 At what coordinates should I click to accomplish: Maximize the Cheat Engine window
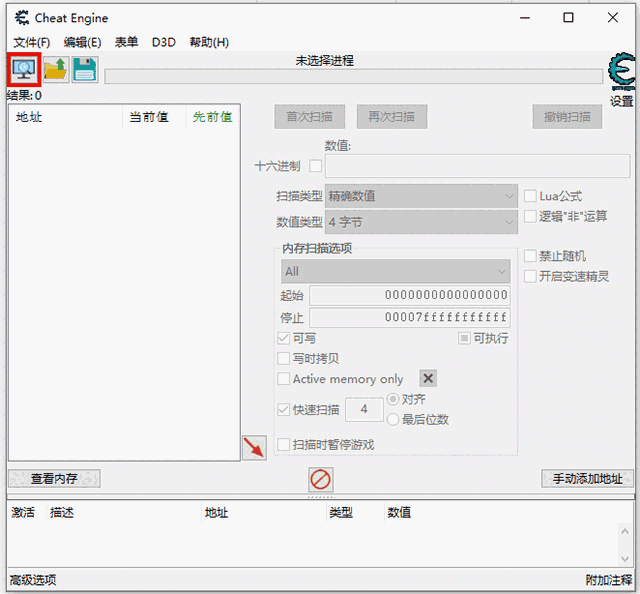[x=568, y=18]
